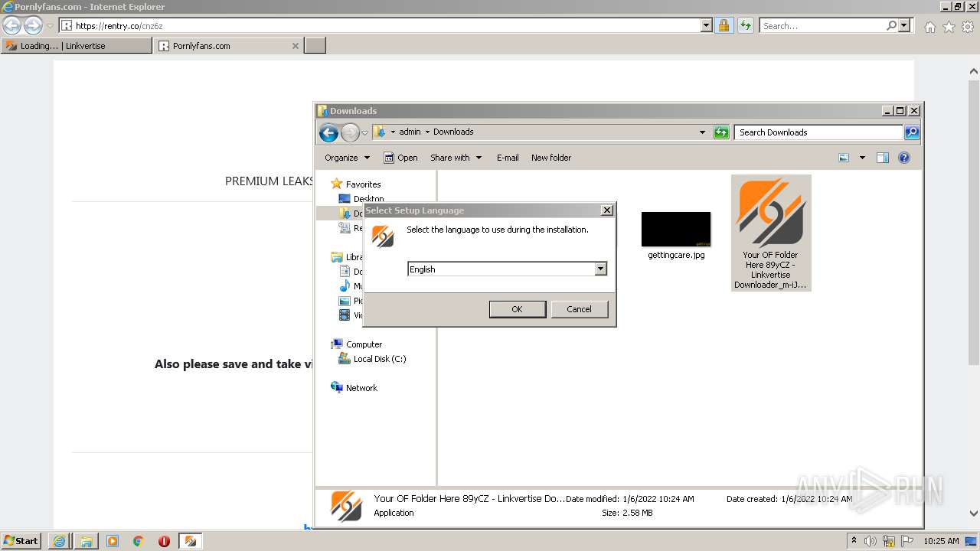The width and height of the screenshot is (980, 551).
Task: Show hidden system tray icons
Action: pos(854,540)
